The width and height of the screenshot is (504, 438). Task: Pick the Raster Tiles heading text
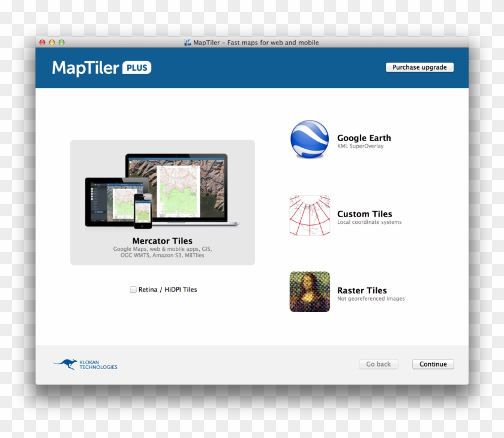362,290
